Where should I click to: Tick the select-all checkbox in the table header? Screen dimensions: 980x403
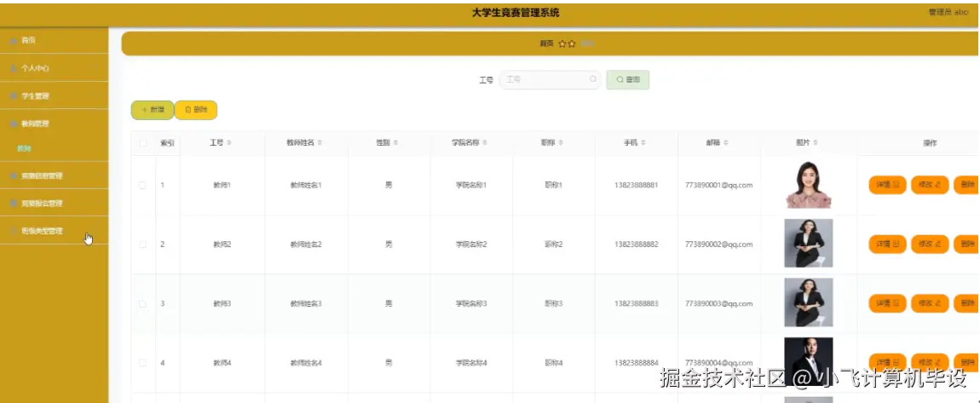pos(143,143)
